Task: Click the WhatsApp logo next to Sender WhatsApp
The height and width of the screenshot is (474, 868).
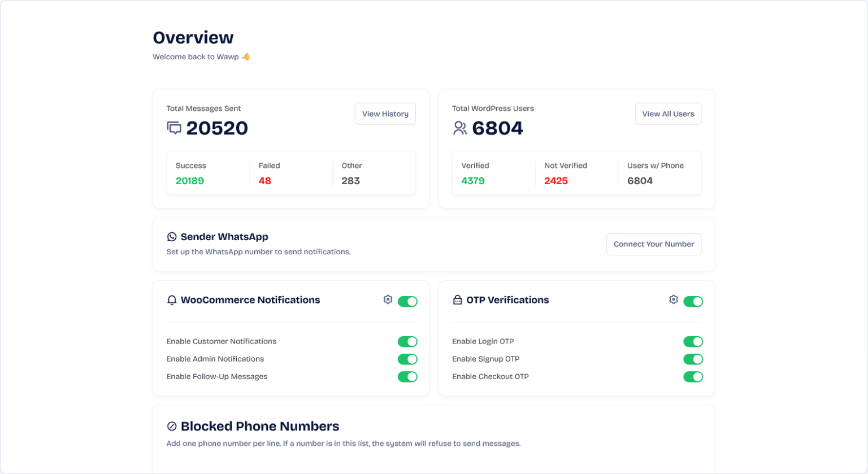Action: (x=171, y=237)
